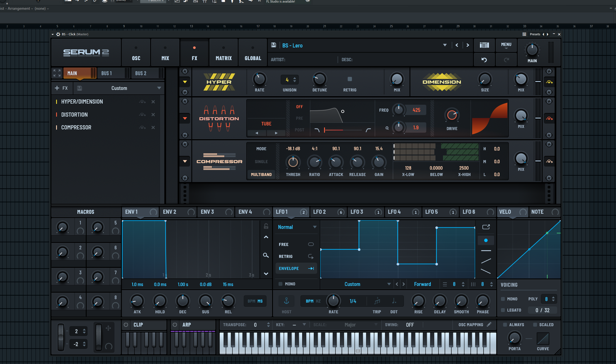
Task: Enable the MONO checkbox in Voicing
Action: point(503,299)
